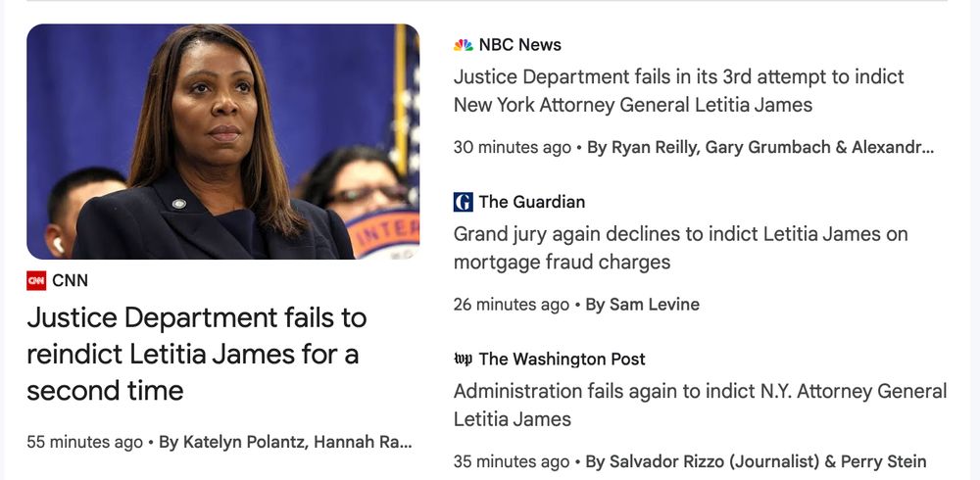Viewport: 980px width, 480px height.
Task: Click the By Sam Levine byline
Action: click(643, 304)
